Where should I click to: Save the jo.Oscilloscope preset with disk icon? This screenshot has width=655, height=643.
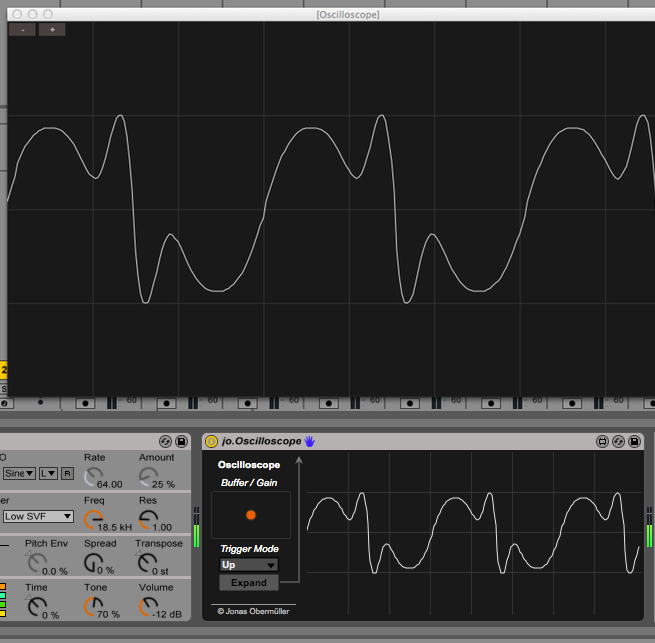point(634,441)
